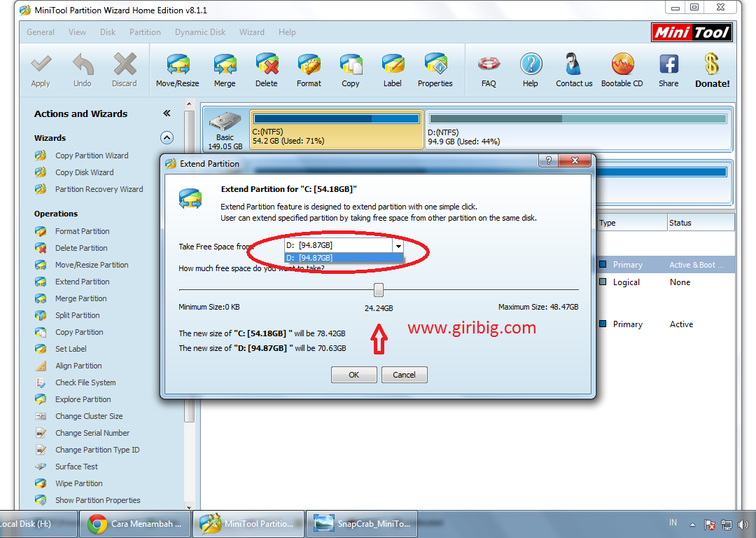Confirm extend with the OK button
This screenshot has height=538, width=756.
353,374
